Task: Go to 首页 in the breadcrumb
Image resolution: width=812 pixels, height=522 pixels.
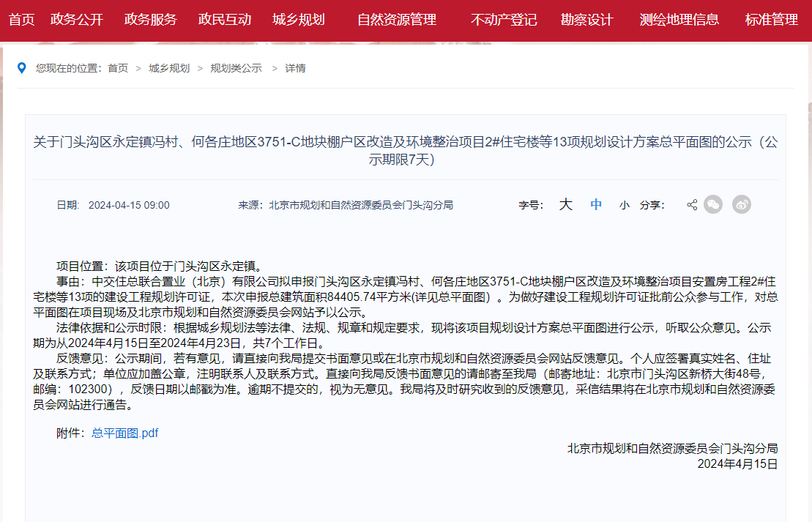Action: coord(118,68)
